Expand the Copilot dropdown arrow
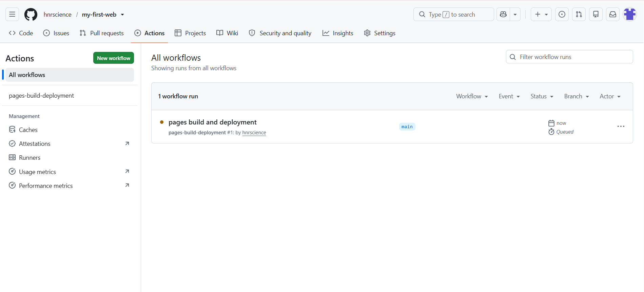644x292 pixels. 515,14
